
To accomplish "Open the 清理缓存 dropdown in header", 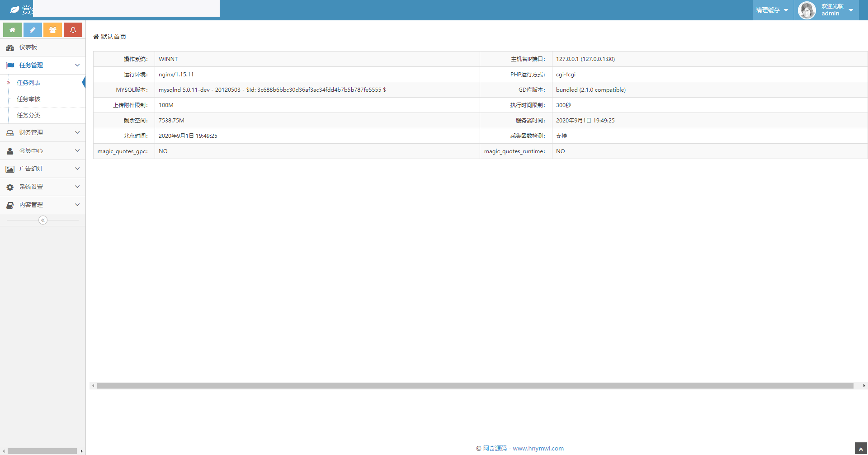I will pyautogui.click(x=772, y=10).
